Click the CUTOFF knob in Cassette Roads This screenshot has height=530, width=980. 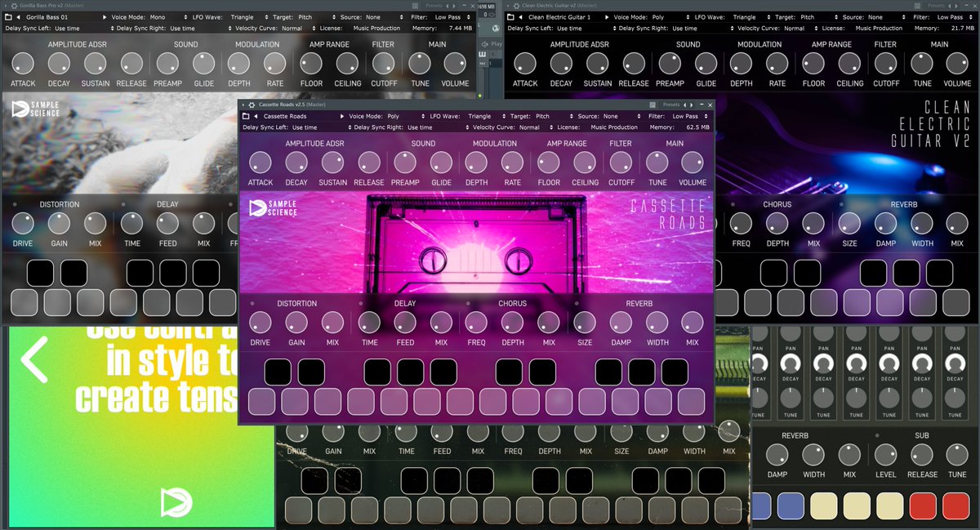coord(621,163)
